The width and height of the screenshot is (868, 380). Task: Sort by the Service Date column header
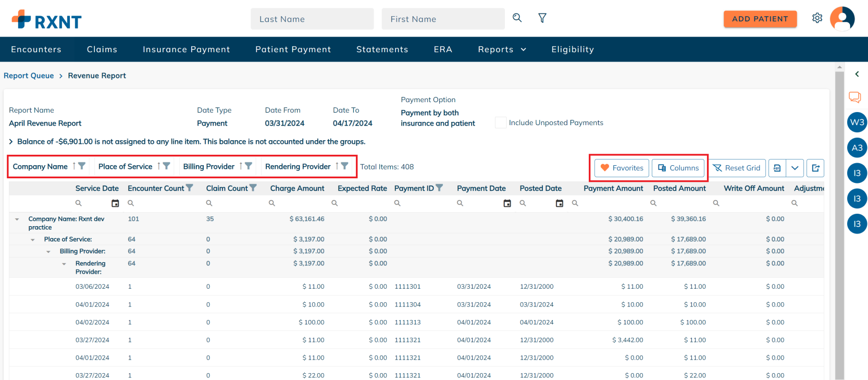97,188
